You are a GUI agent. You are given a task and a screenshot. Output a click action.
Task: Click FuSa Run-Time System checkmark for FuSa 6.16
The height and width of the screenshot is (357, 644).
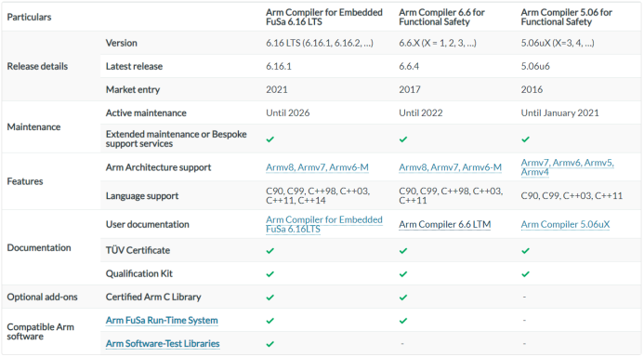tap(269, 321)
